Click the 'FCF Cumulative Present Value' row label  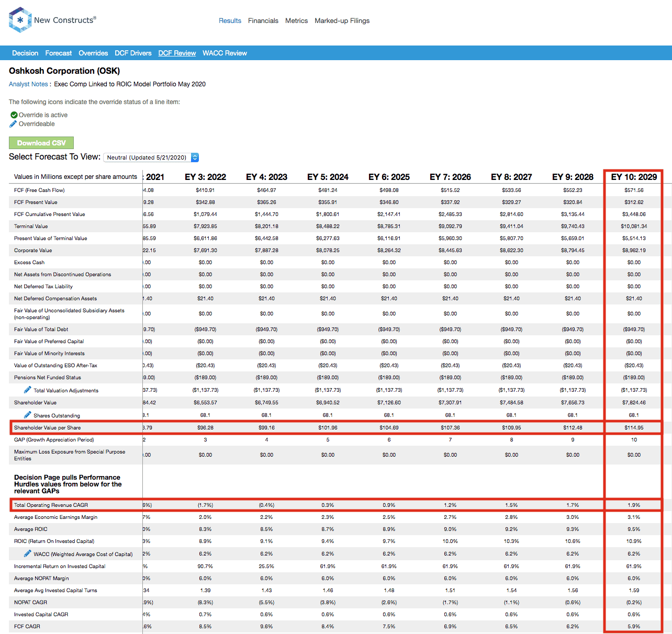point(49,214)
